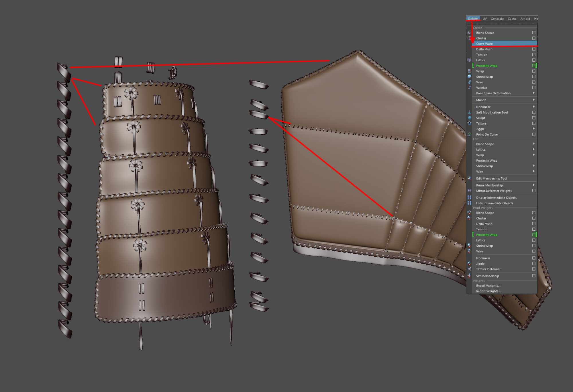Click the Edit Membership Tool icon

pos(469,179)
